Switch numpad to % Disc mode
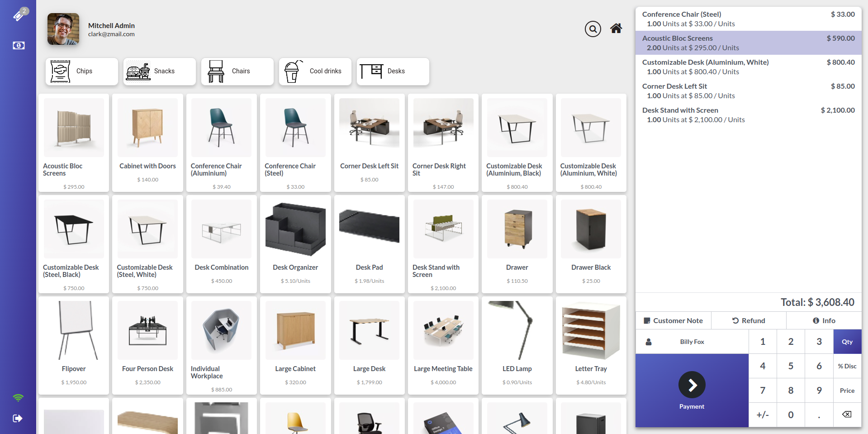This screenshot has width=868, height=434. [x=847, y=366]
